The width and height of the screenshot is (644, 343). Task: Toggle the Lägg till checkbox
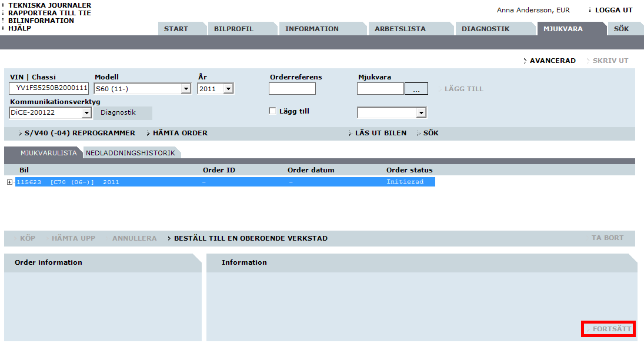point(272,111)
